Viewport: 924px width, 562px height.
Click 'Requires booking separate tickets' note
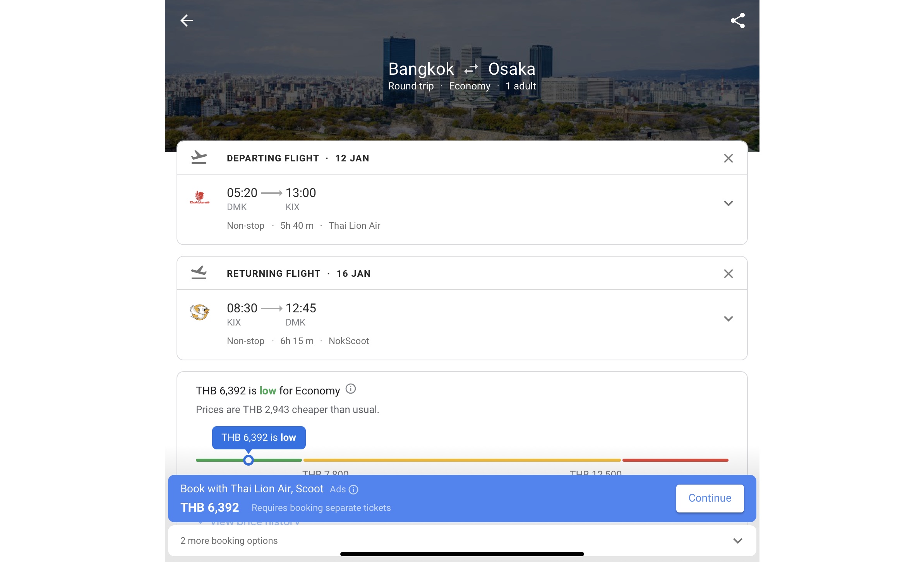click(x=321, y=508)
